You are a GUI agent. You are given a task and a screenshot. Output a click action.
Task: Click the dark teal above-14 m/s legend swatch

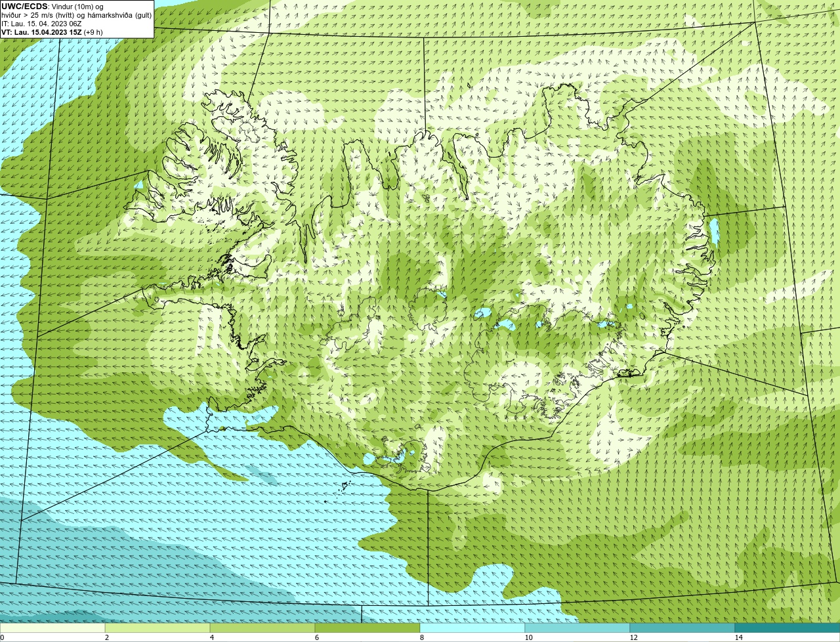pyautogui.click(x=787, y=628)
